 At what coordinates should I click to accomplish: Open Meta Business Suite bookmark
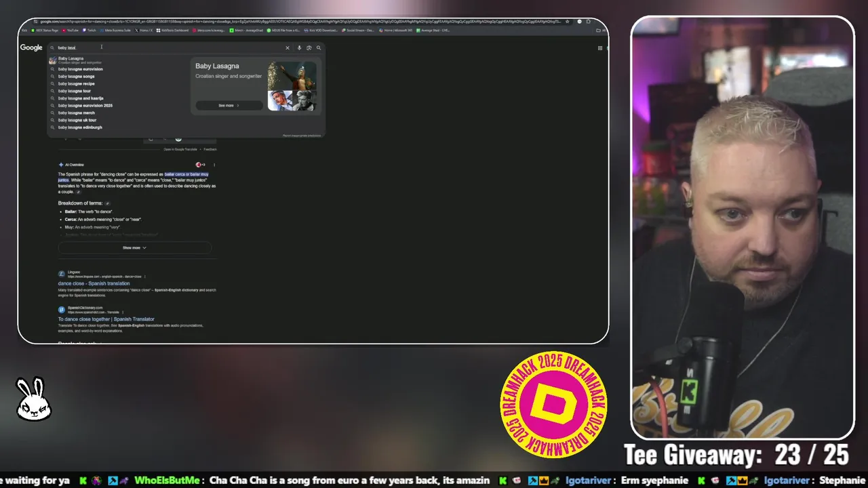tap(115, 30)
